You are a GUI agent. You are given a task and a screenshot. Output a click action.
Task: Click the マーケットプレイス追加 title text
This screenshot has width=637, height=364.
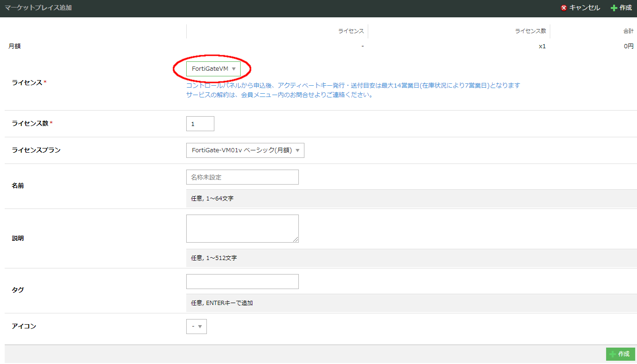pos(38,8)
